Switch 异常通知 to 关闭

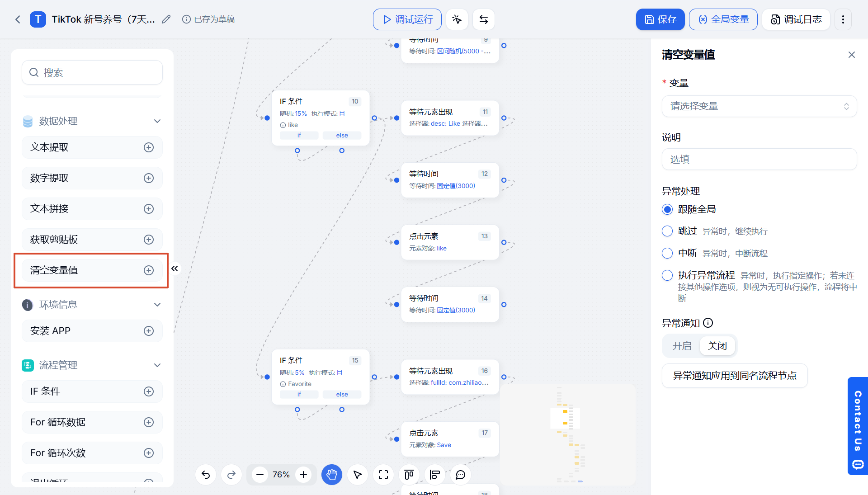[x=717, y=346]
